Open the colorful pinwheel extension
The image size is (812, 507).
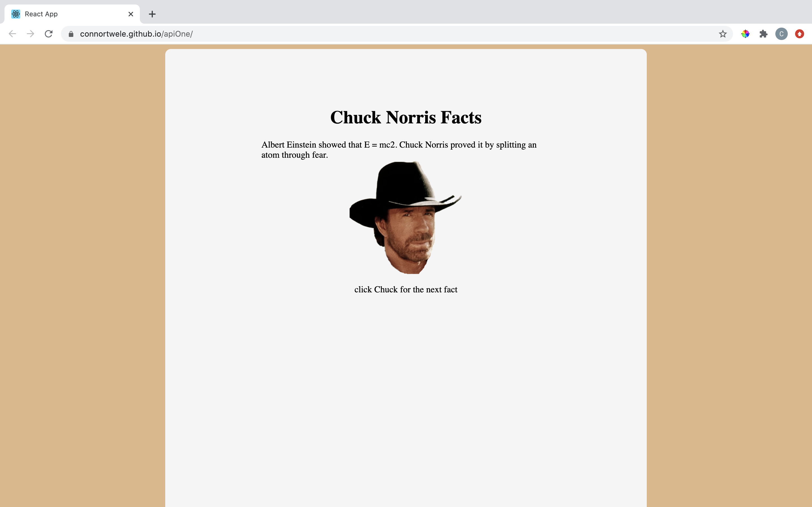745,34
